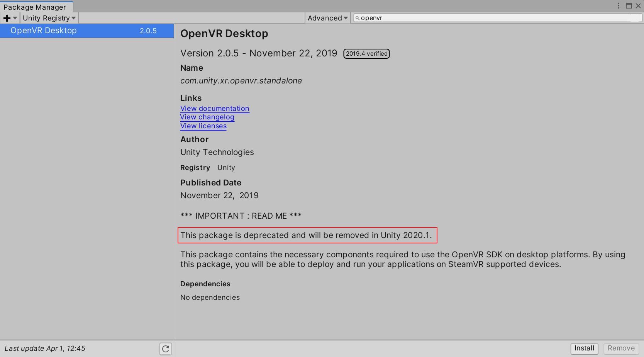Open the View documentation link
Image resolution: width=644 pixels, height=357 pixels.
215,109
